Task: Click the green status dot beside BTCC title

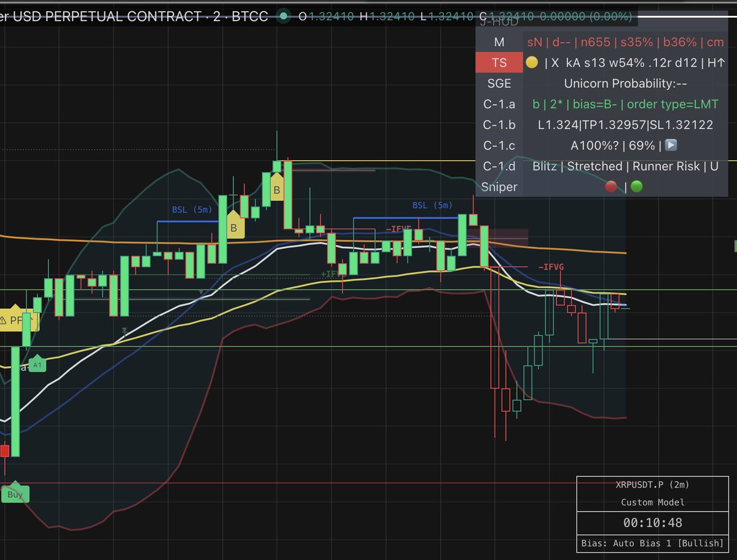Action: tap(283, 17)
